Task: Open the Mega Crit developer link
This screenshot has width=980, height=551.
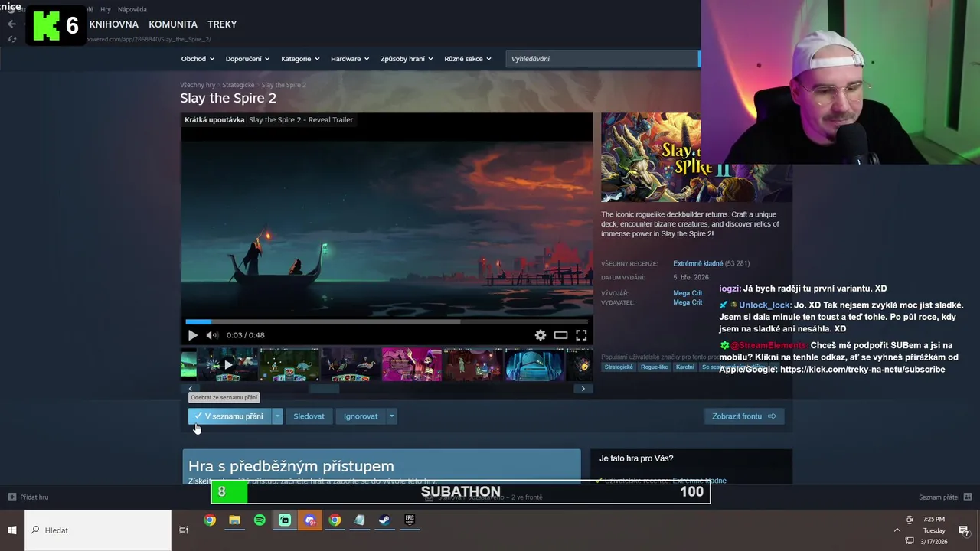Action: coord(688,293)
